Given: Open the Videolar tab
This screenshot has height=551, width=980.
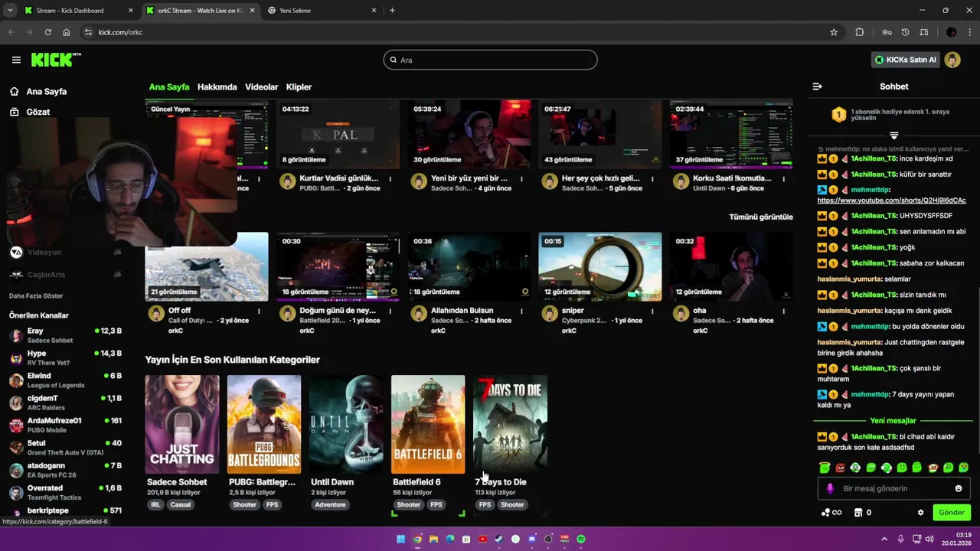Looking at the screenshot, I should (x=262, y=87).
